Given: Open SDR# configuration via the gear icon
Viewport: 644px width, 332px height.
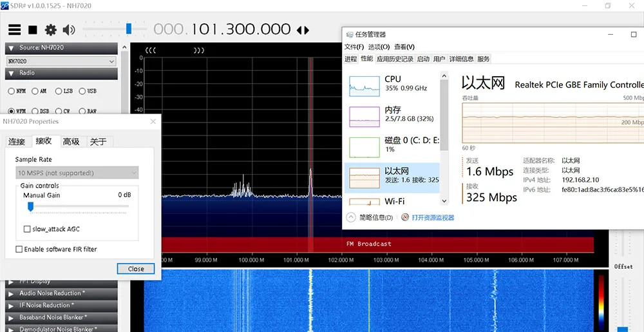Looking at the screenshot, I should pyautogui.click(x=50, y=30).
